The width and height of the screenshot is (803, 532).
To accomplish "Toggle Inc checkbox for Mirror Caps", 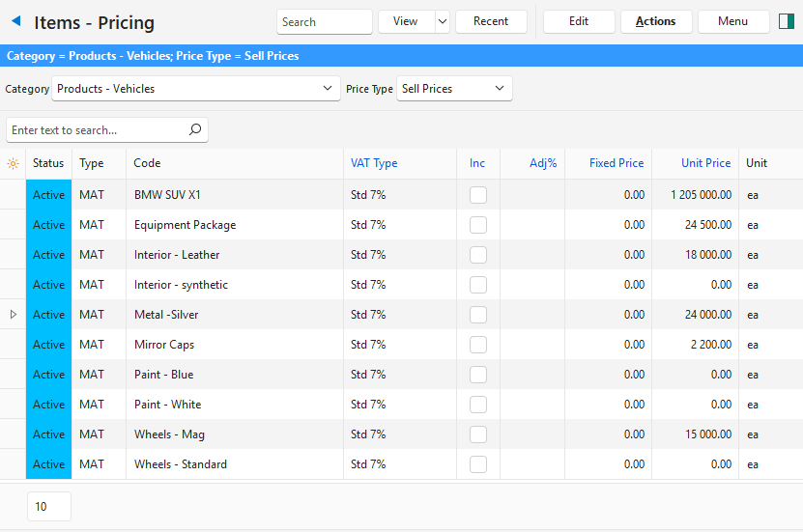I will point(477,345).
